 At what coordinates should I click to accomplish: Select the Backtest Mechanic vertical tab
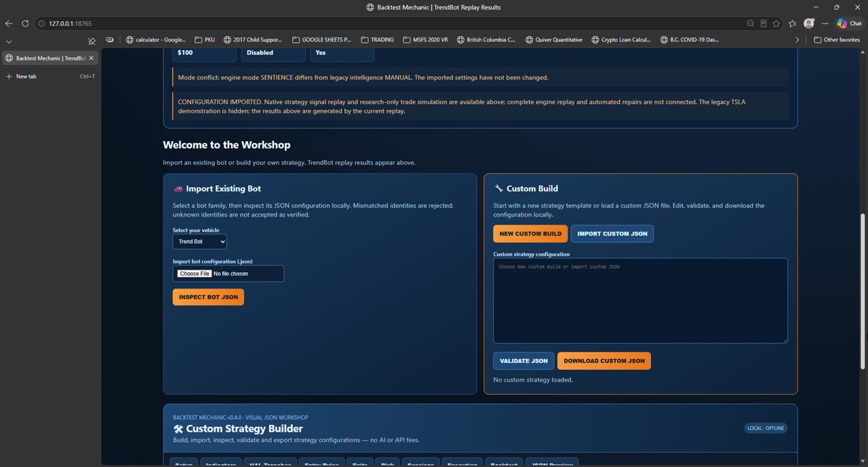[x=50, y=58]
